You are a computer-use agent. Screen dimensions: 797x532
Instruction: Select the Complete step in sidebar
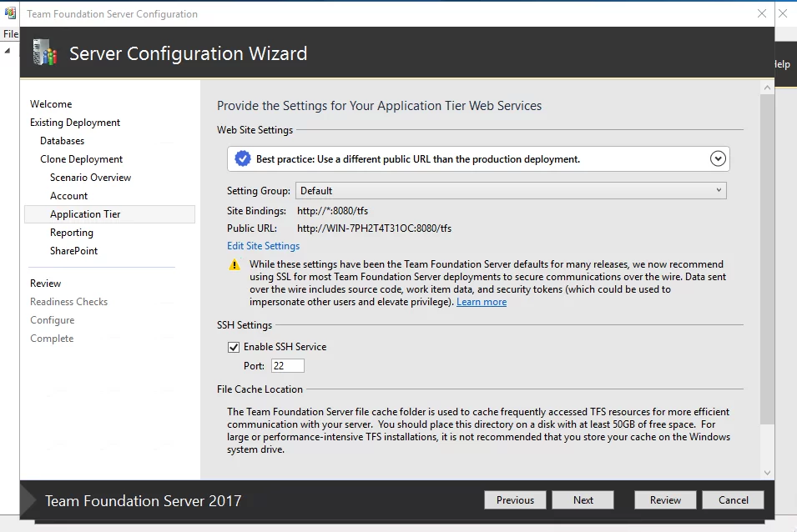tap(52, 338)
